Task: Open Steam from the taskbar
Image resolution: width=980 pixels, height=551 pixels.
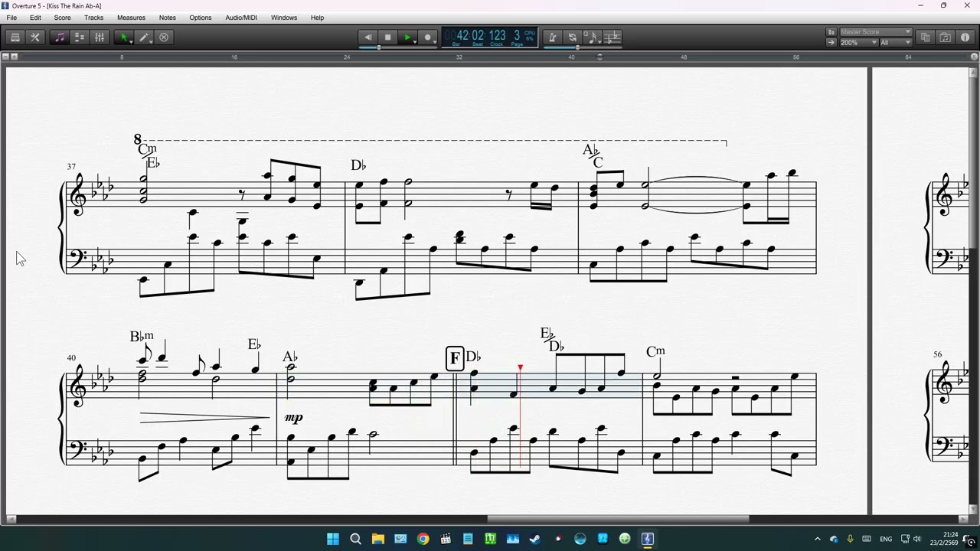Action: [x=535, y=539]
